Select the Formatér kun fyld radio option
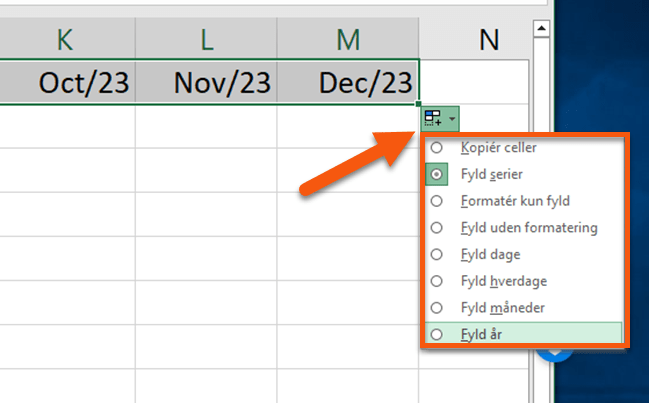The width and height of the screenshot is (649, 403). coord(436,201)
